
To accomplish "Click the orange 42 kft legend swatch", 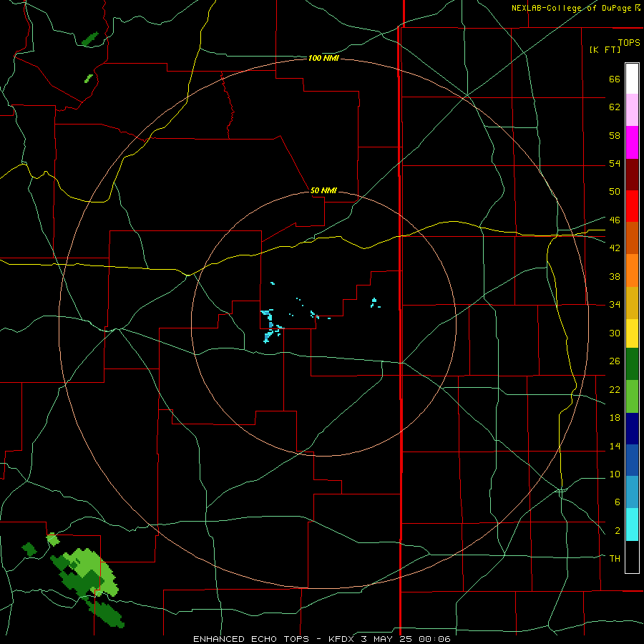I will point(632,270).
